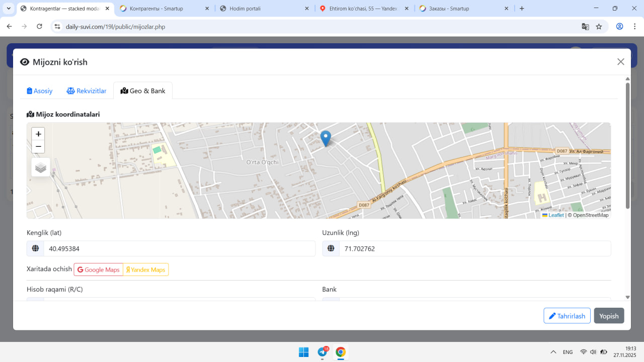Viewport: 644px width, 362px height.
Task: Zoom out on the map
Action: pyautogui.click(x=38, y=147)
